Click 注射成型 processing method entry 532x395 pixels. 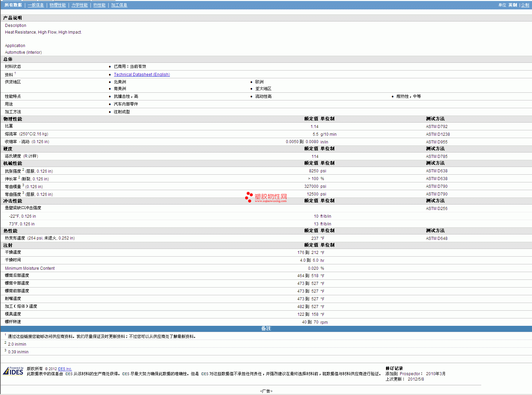click(122, 112)
